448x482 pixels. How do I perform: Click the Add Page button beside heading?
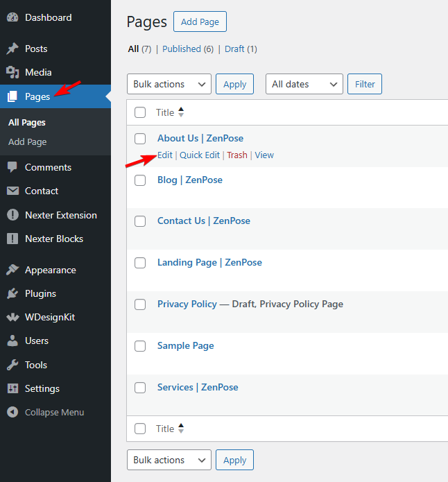point(200,21)
